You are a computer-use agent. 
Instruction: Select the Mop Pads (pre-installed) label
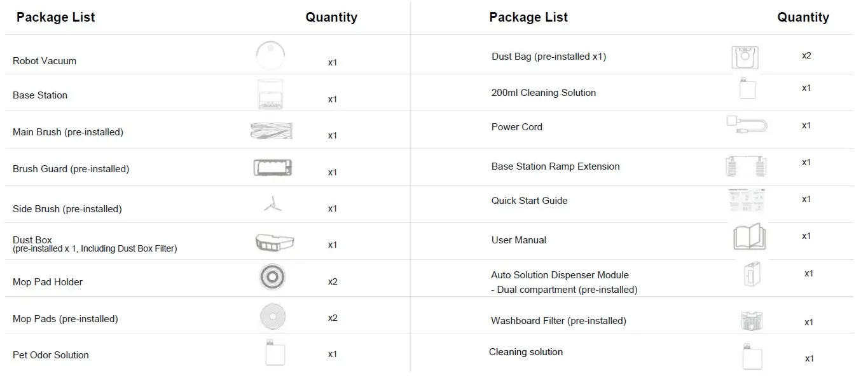65,319
